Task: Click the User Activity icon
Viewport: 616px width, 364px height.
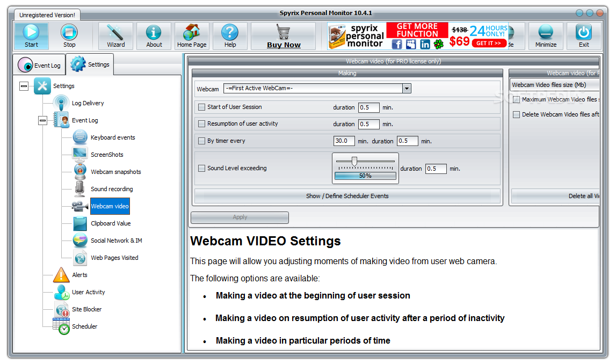Action: click(62, 292)
